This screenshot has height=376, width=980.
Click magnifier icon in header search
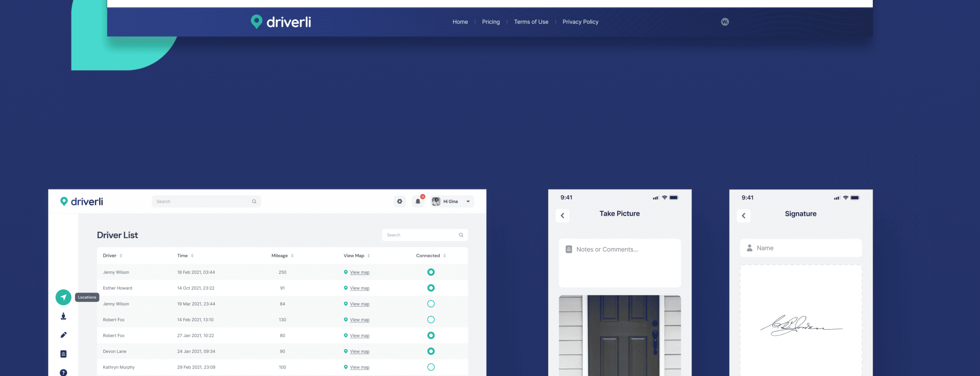254,201
